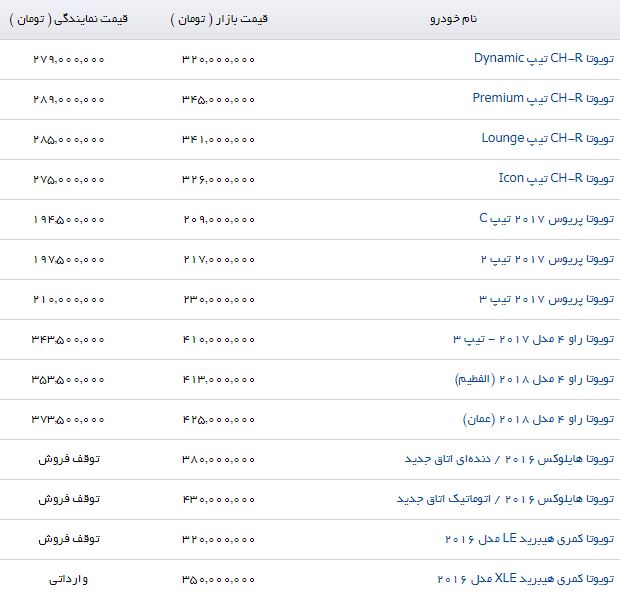Click the قیمت بازار (تومان) column header

[x=219, y=19]
